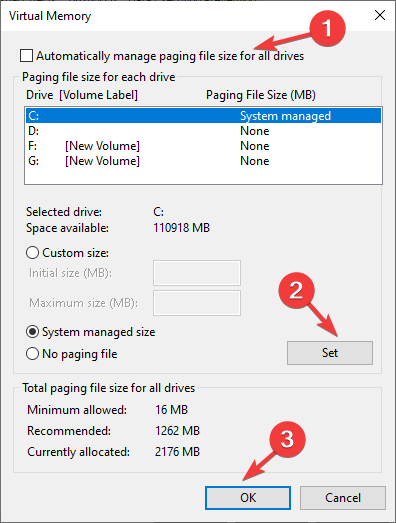Close the Virtual Memory dialog
Viewport: 396px width, 523px height.
380,15
